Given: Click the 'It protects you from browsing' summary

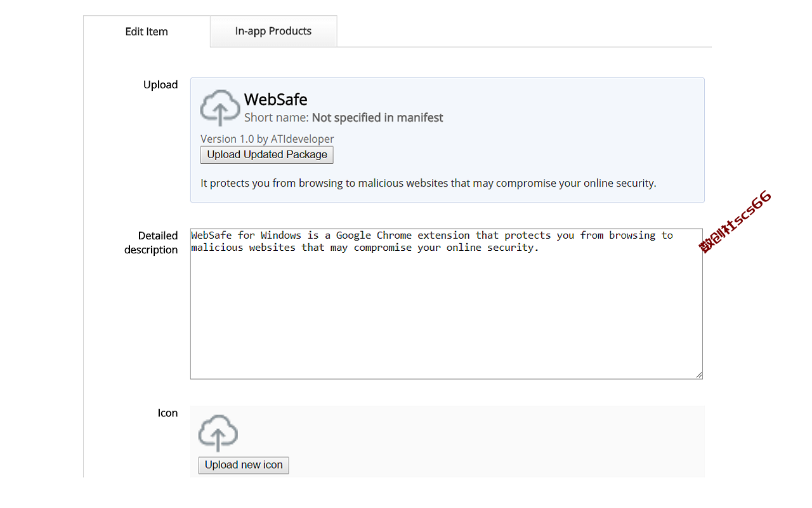Looking at the screenshot, I should [x=428, y=183].
